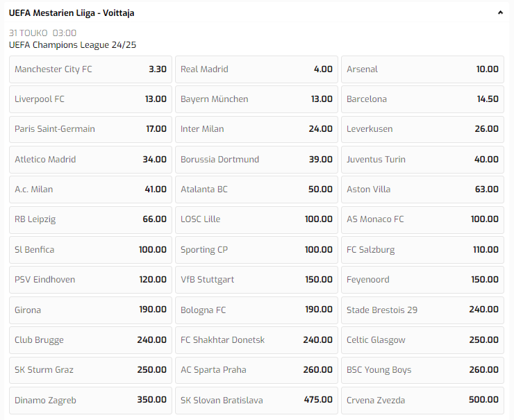Click Barcelona odds 14.50
Viewport: 514px width, 420px height.
coord(422,99)
